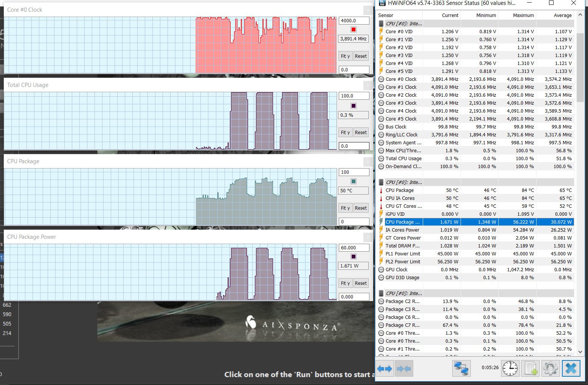The width and height of the screenshot is (588, 385).
Task: Click the Sensor column header
Action: (x=400, y=15)
